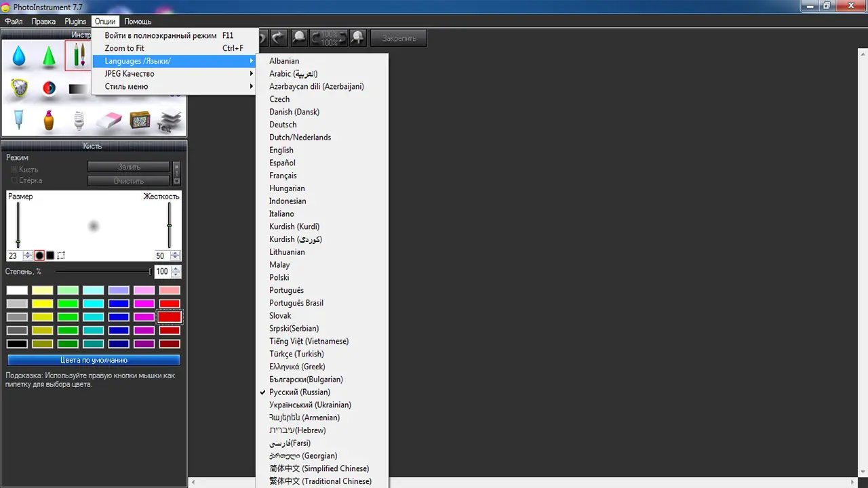Select the black-to-white gradient tool
Screen dimensions: 868x488
tap(79, 89)
